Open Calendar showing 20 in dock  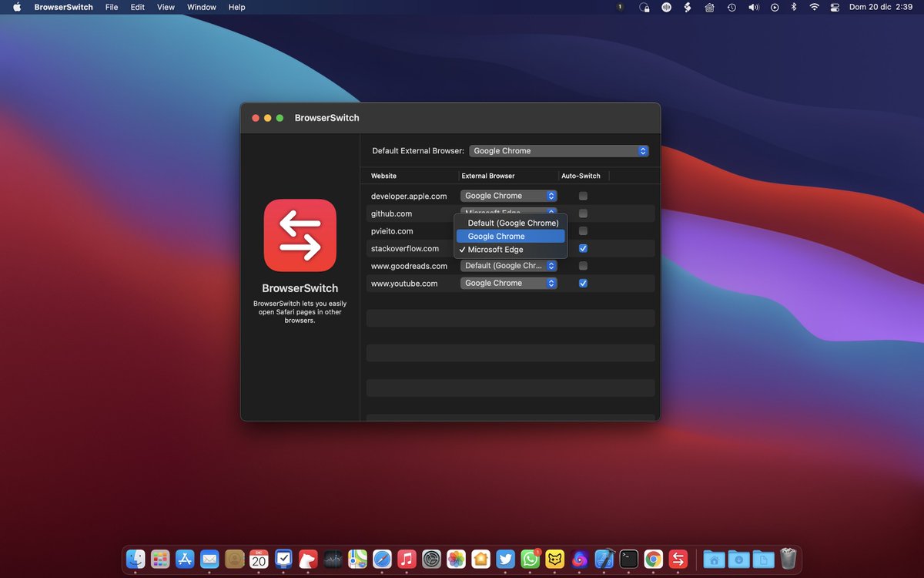[x=259, y=559]
